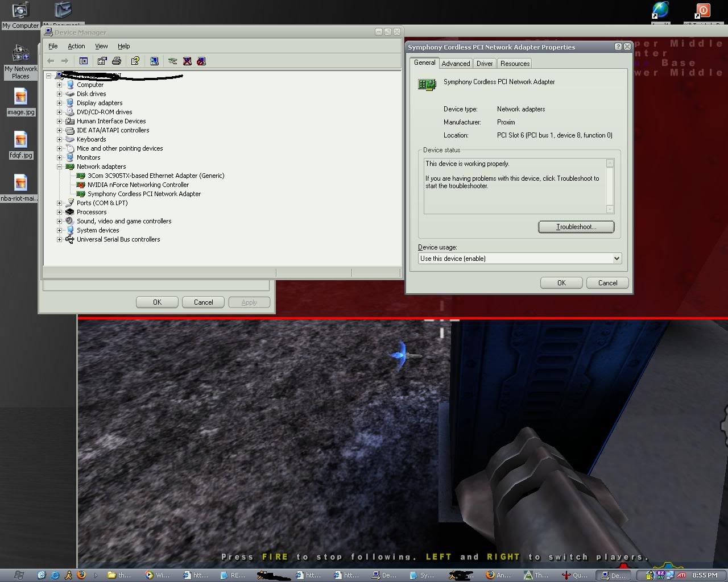Click the Back arrow in Device Manager toolbar
728x582 pixels.
(51, 61)
